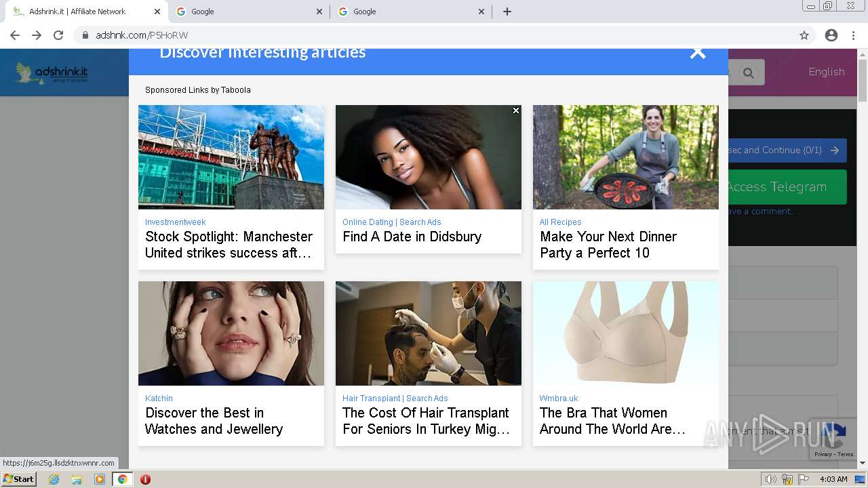Click the 4:03 AM clock
Viewport: 868px width, 488px height.
pos(833,479)
